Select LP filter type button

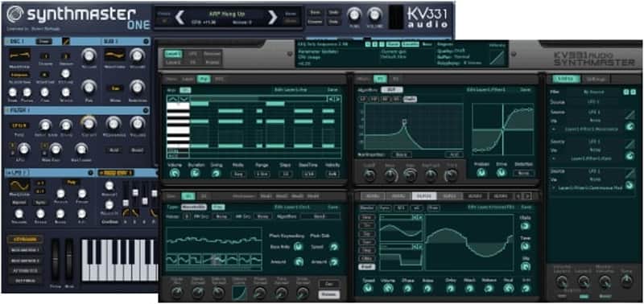pyautogui.click(x=363, y=99)
